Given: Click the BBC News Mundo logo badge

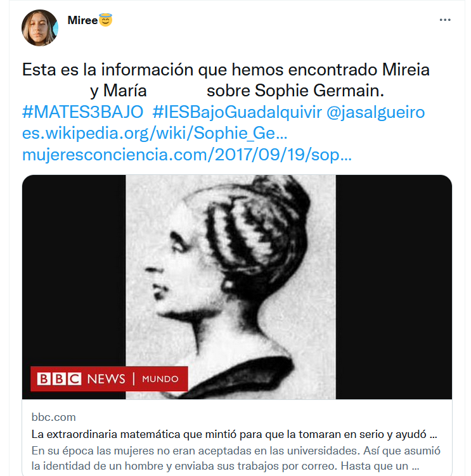Looking at the screenshot, I should pos(109,379).
